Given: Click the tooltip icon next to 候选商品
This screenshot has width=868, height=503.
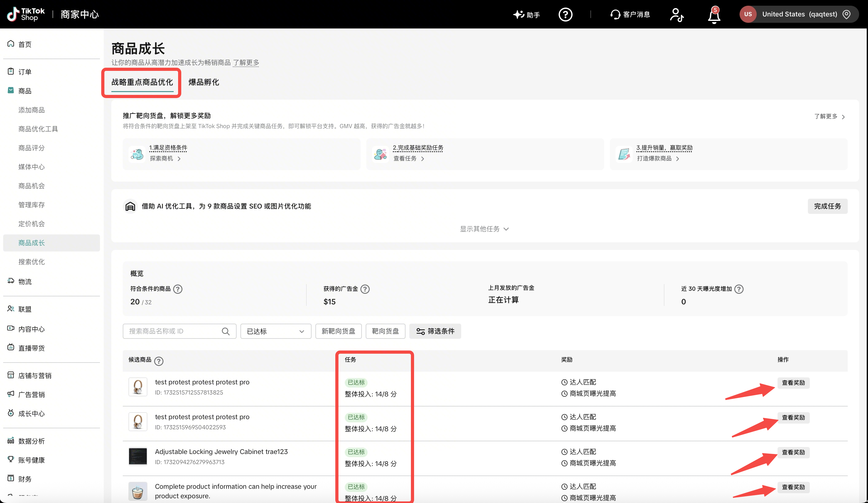Looking at the screenshot, I should pyautogui.click(x=158, y=361).
